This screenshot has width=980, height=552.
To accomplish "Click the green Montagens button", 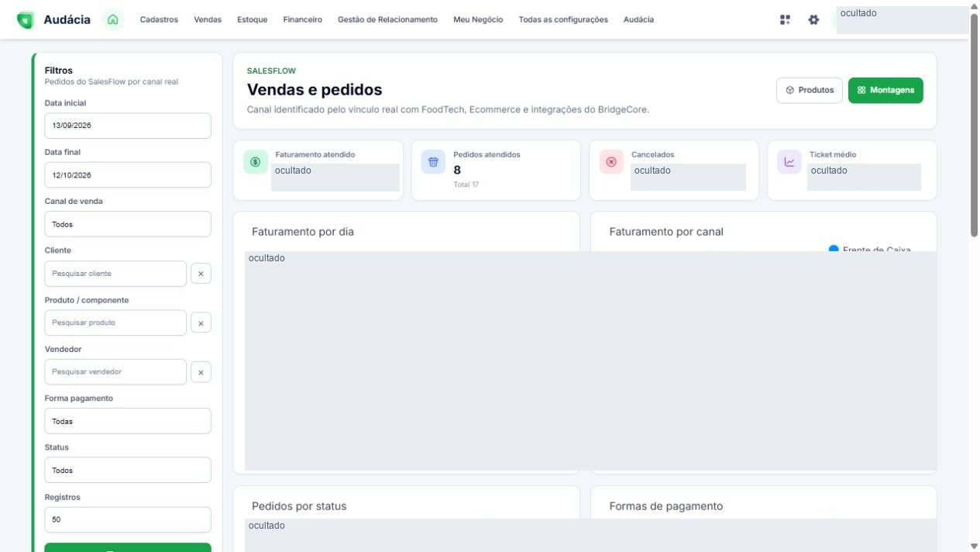I will 885,90.
